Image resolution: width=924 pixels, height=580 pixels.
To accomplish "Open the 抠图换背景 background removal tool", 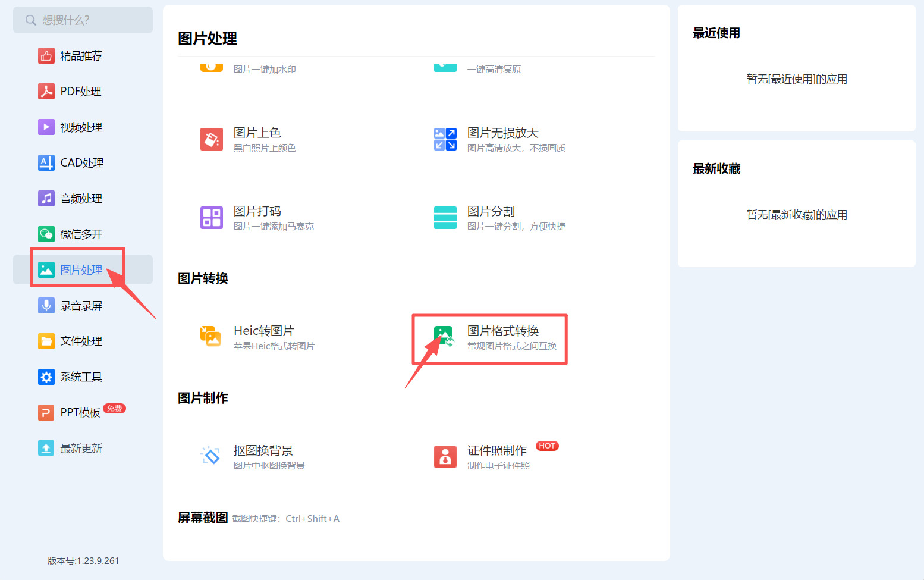I will [x=264, y=456].
